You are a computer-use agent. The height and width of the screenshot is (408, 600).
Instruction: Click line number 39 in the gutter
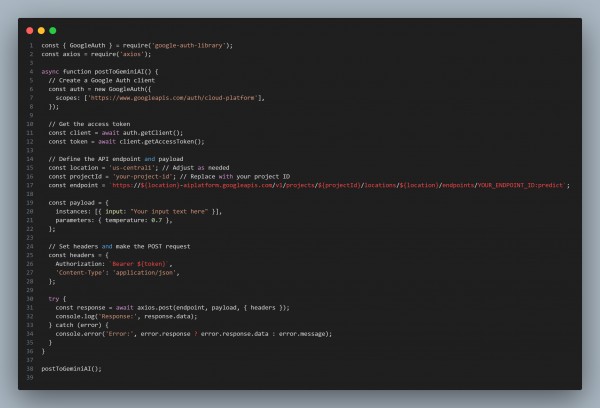tap(30, 378)
